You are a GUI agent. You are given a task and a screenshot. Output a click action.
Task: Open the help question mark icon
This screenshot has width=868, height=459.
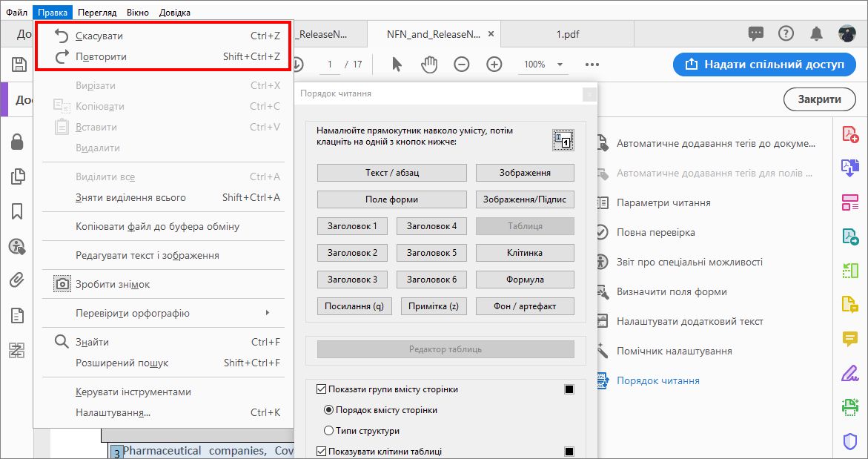tap(786, 34)
